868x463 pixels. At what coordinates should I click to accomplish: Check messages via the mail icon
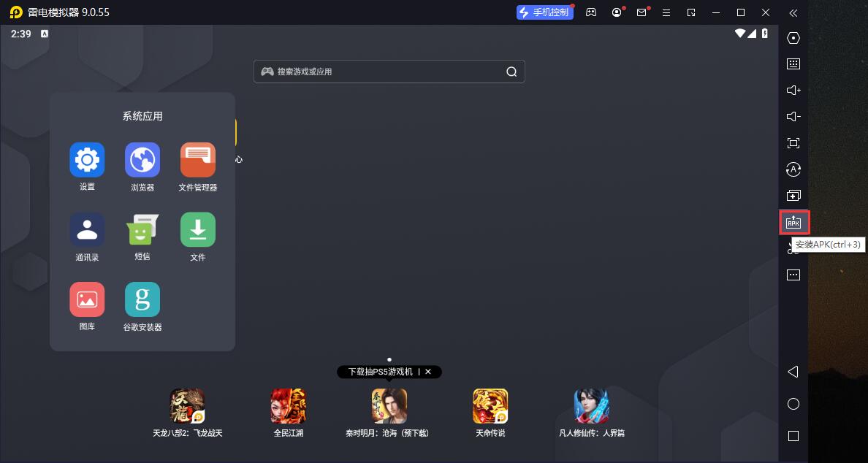[642, 12]
